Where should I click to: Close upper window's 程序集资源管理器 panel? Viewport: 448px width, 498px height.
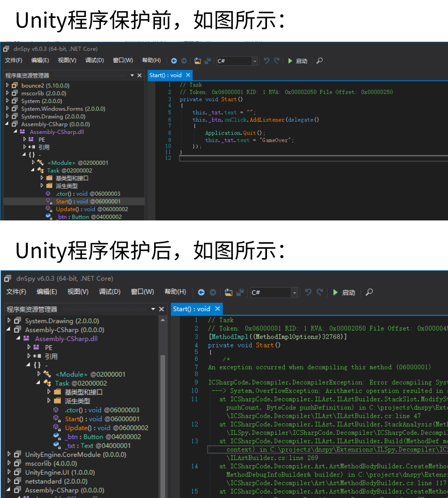pos(139,75)
